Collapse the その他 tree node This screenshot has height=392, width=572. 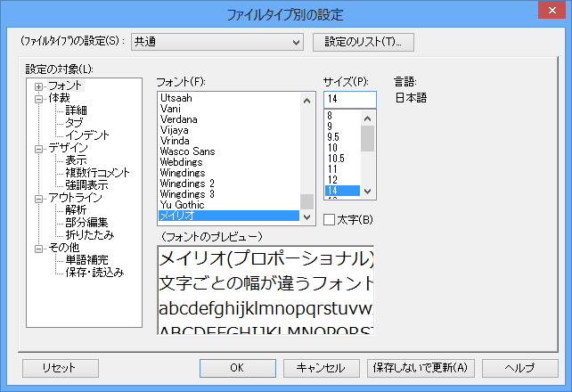tap(38, 249)
